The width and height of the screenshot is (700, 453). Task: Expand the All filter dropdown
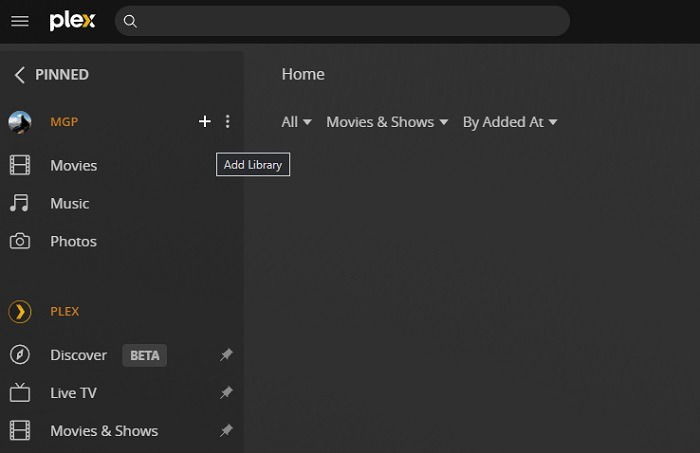click(296, 122)
